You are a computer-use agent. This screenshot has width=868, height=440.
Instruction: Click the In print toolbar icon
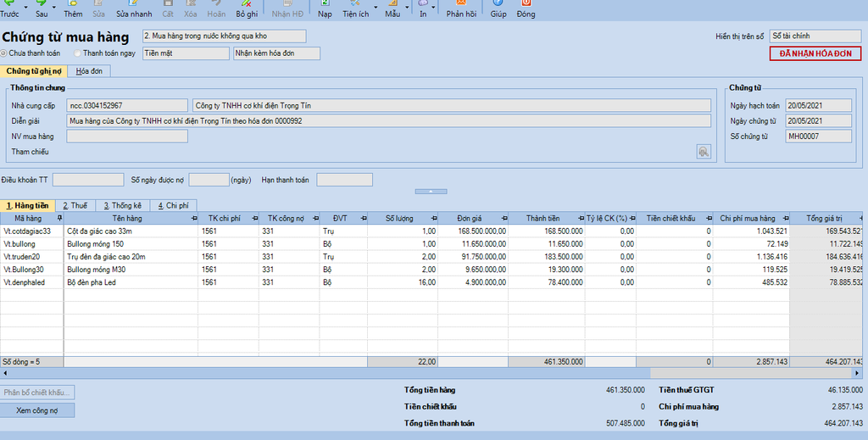pyautogui.click(x=423, y=8)
